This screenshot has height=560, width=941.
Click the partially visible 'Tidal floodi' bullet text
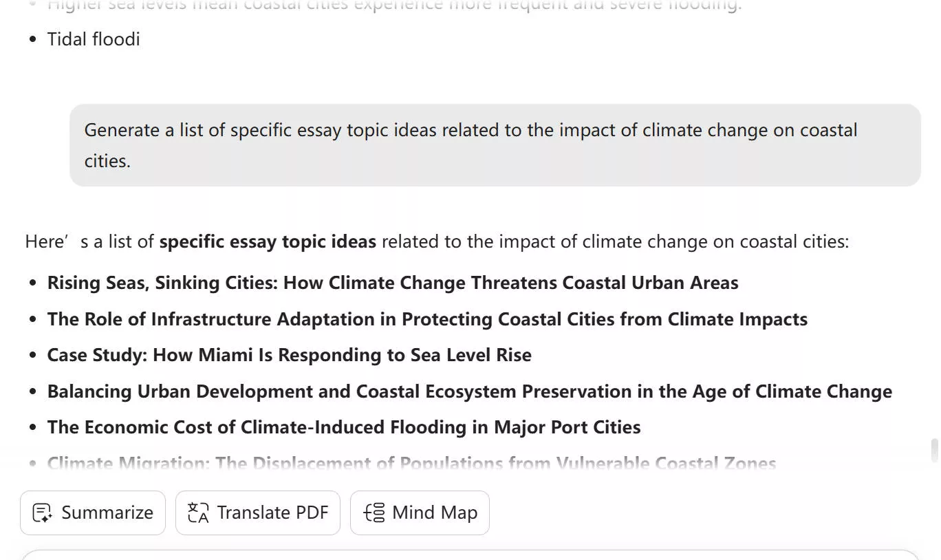tap(94, 39)
